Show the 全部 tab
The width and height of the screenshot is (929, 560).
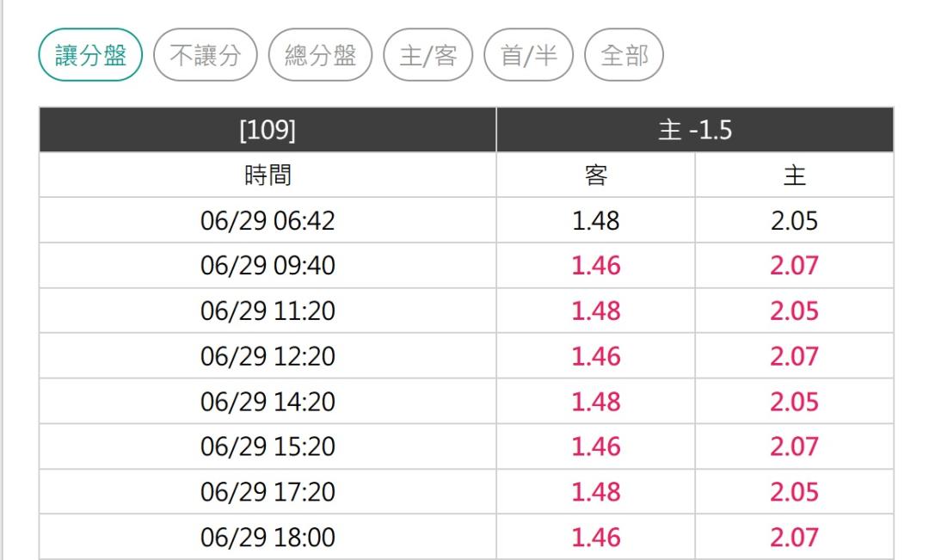tap(624, 55)
